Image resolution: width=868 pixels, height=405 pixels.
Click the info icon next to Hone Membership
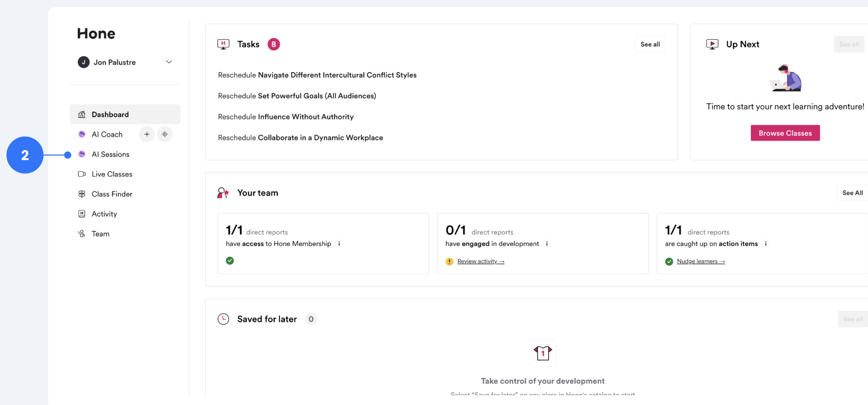click(x=339, y=244)
